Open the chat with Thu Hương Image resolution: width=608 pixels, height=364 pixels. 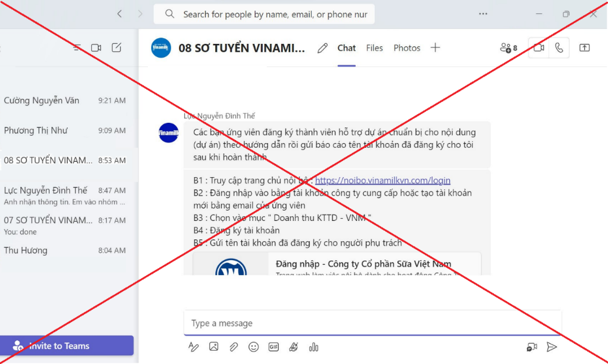65,250
